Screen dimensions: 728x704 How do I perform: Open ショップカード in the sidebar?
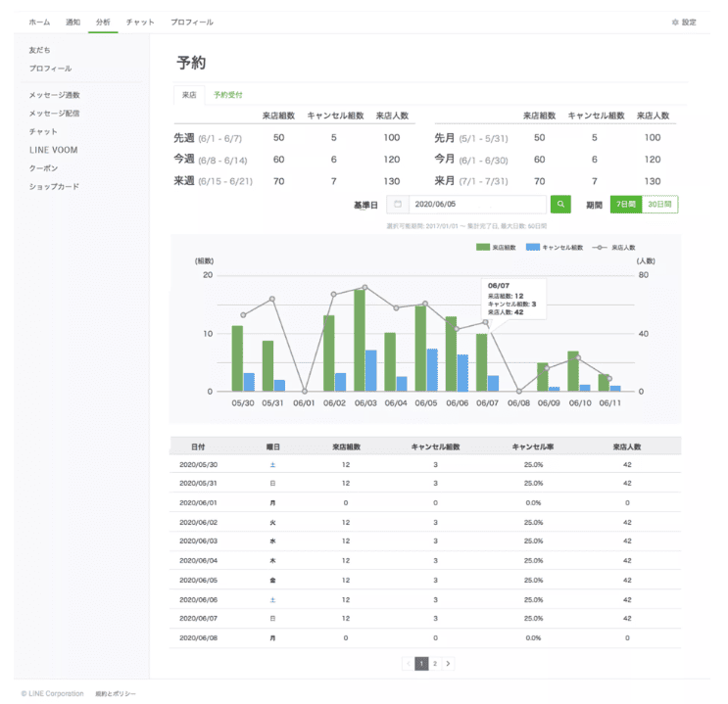[54, 186]
